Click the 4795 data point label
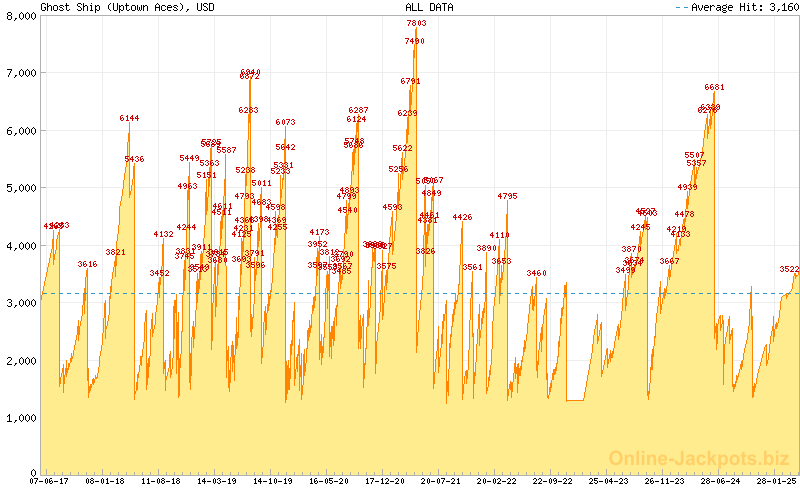The height and width of the screenshot is (490, 800). coord(507,196)
